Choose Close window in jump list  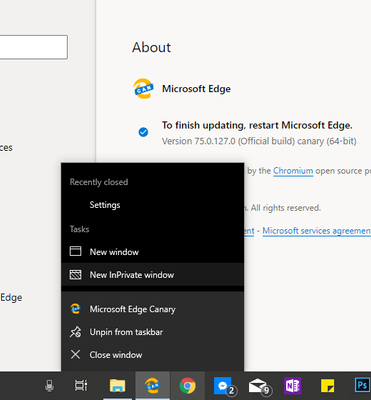pos(153,355)
